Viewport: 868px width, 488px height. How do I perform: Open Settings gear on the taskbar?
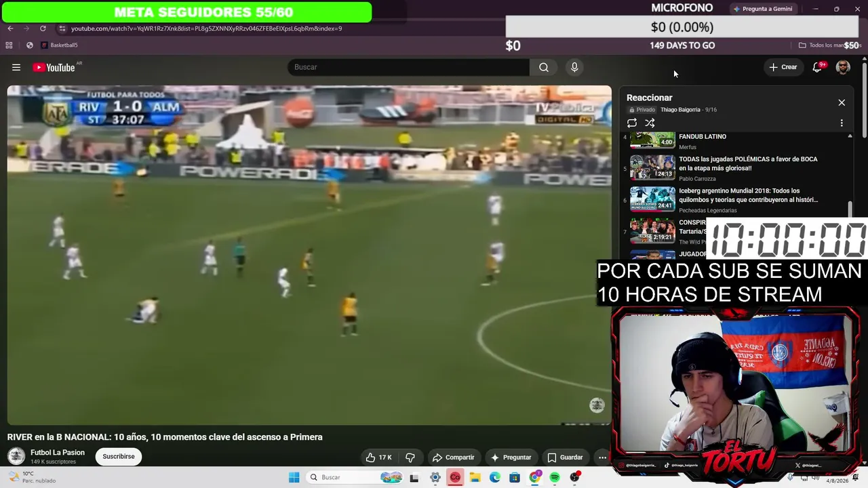[x=435, y=478]
